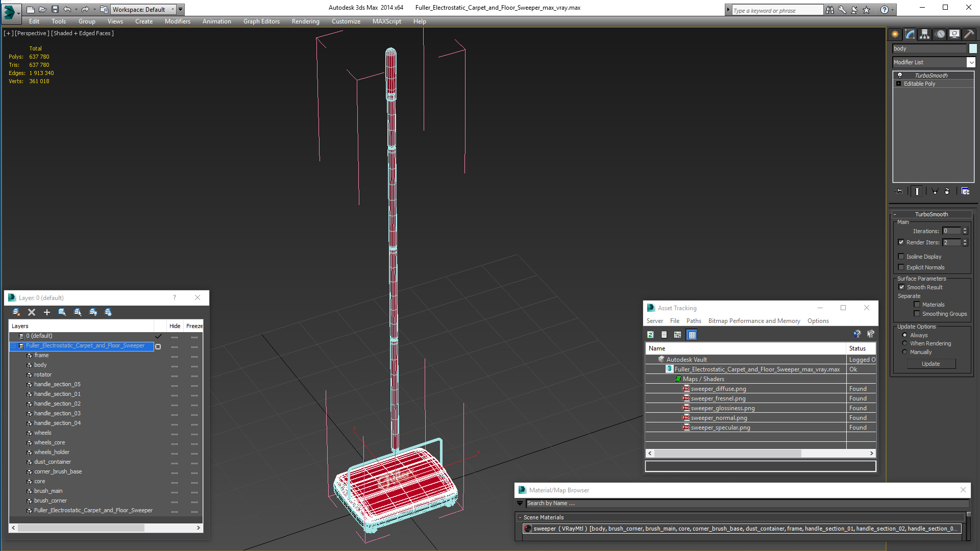
Task: Enable Explicit Normals checkbox
Action: pyautogui.click(x=901, y=267)
